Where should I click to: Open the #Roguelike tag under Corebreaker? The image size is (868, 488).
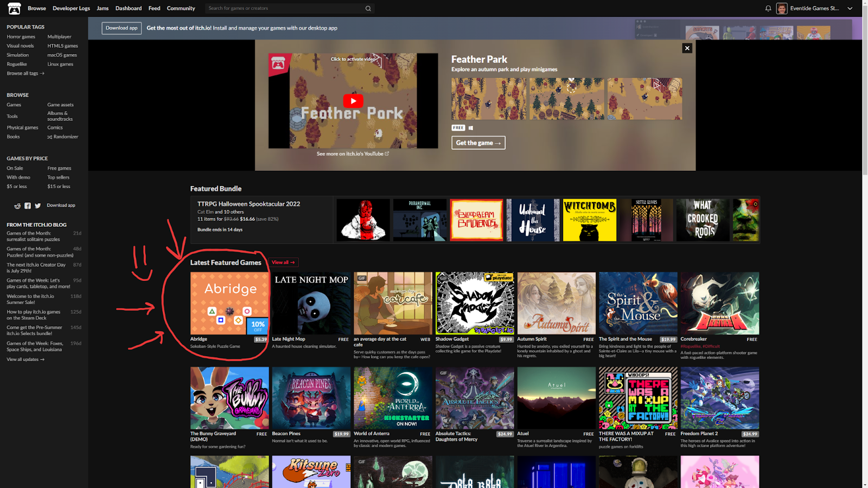691,346
